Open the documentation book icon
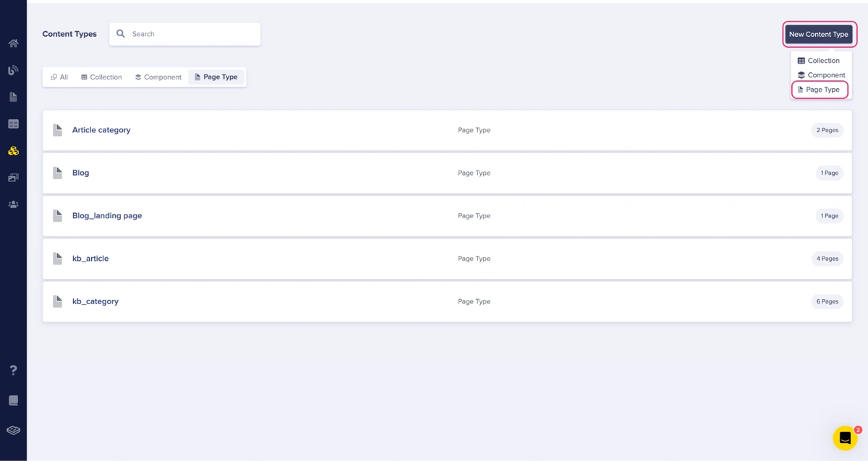The width and height of the screenshot is (868, 461). [x=13, y=400]
